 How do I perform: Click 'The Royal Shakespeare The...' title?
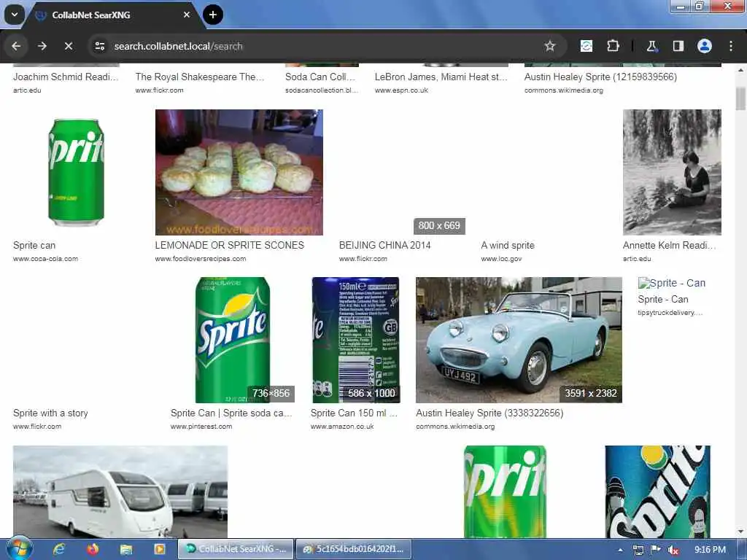click(200, 77)
